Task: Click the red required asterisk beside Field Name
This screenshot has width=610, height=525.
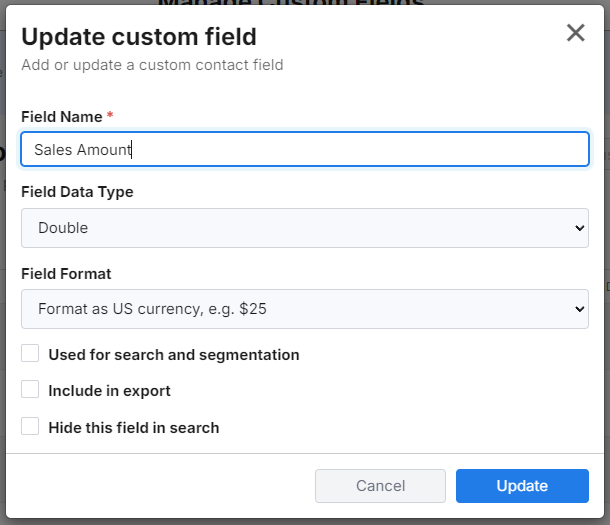Action: (110, 117)
